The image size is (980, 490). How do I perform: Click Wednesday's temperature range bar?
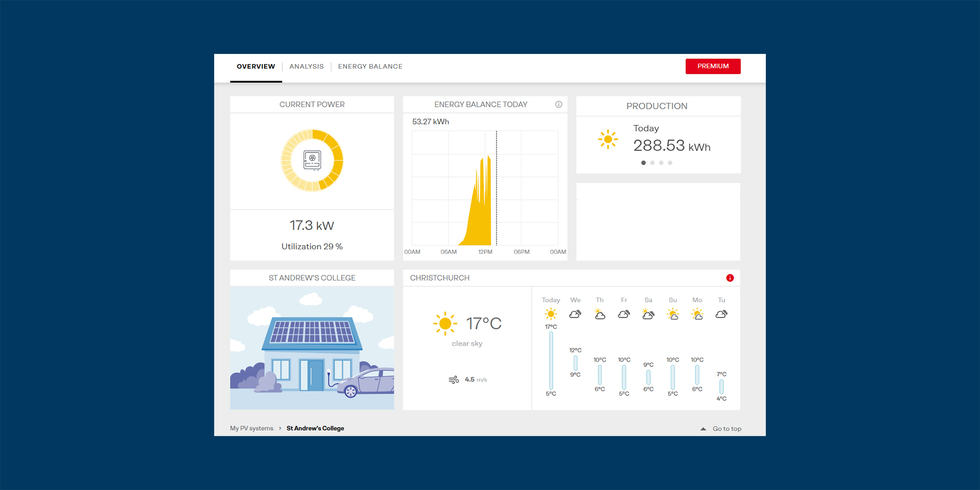(x=575, y=363)
